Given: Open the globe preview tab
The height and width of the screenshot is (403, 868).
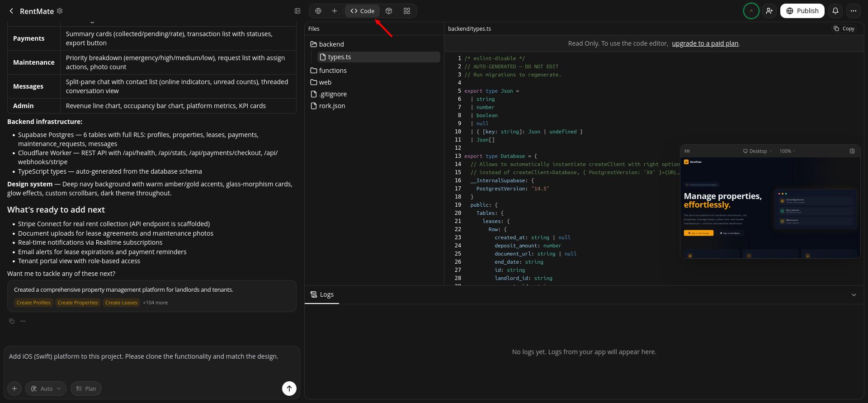Looking at the screenshot, I should point(318,11).
